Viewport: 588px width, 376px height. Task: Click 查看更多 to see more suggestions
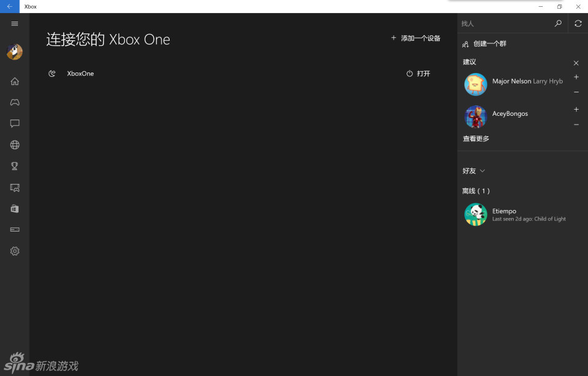pyautogui.click(x=476, y=139)
